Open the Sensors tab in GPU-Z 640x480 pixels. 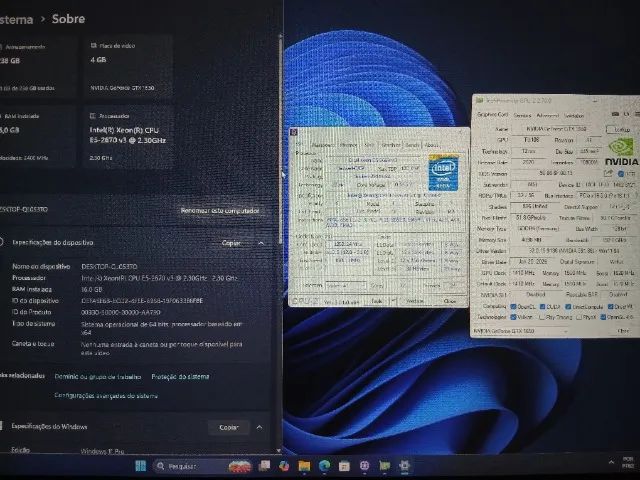click(522, 116)
